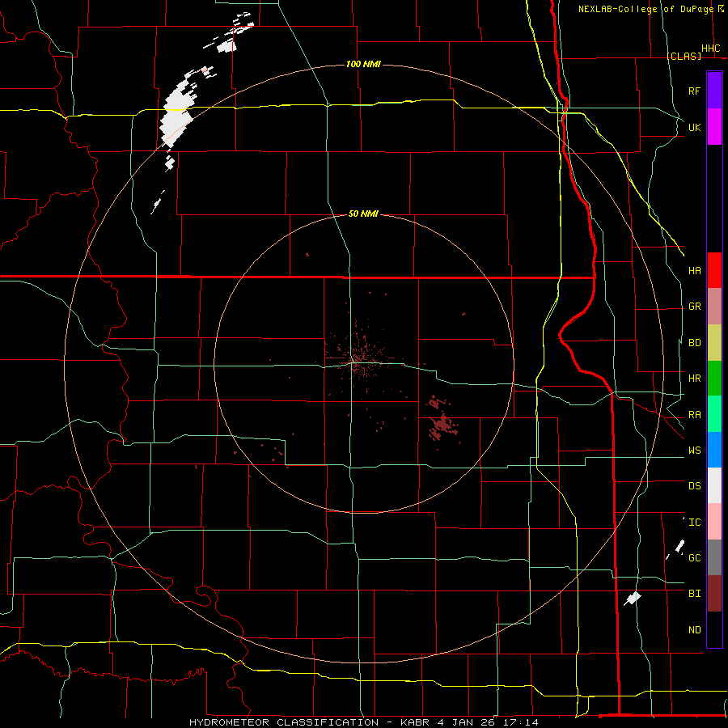
Task: Click the "NEXLAB-College of DuPage" credit text
Action: tap(645, 9)
